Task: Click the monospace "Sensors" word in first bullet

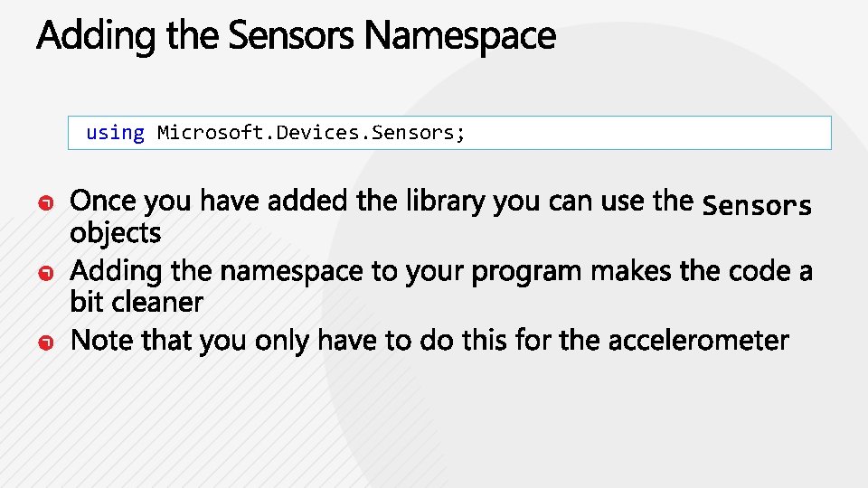Action: 757,206
